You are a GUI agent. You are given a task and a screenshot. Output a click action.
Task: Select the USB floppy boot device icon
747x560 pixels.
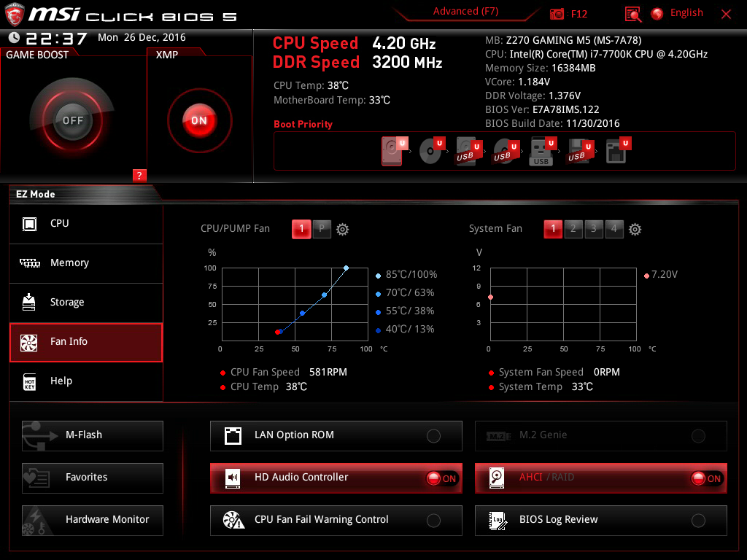(581, 152)
